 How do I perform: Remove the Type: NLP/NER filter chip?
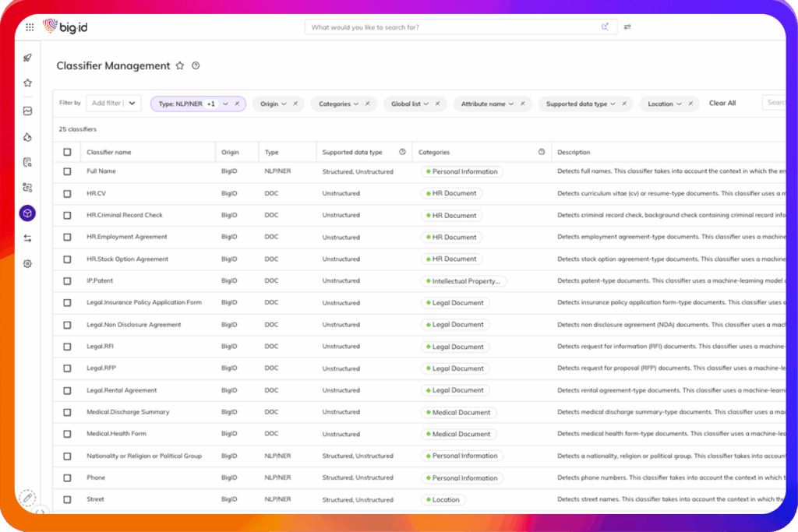(x=237, y=104)
